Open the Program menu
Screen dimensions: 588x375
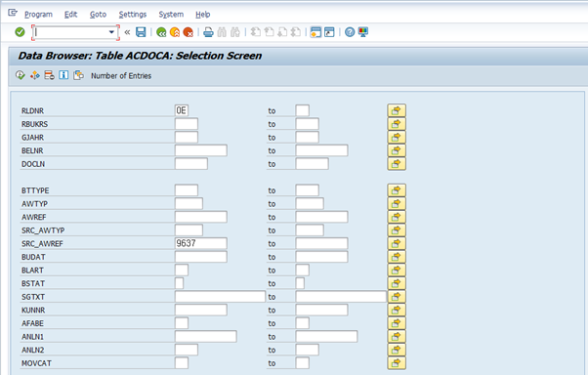click(38, 15)
